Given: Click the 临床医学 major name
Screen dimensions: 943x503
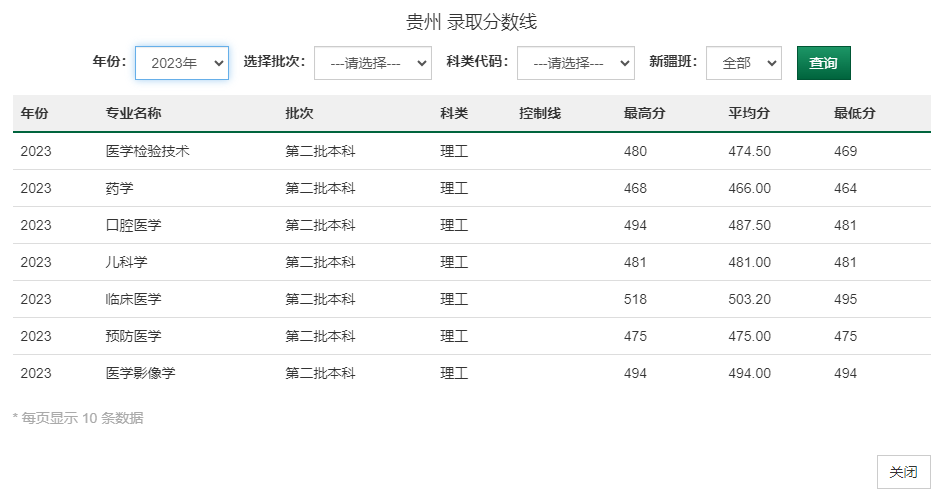Looking at the screenshot, I should click(133, 299).
